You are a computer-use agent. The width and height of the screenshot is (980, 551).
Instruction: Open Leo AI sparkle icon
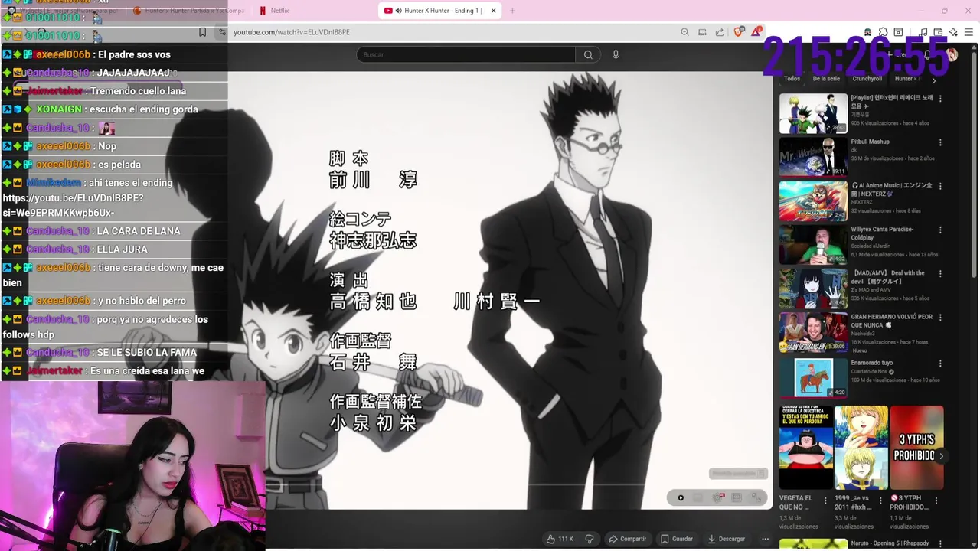click(953, 32)
